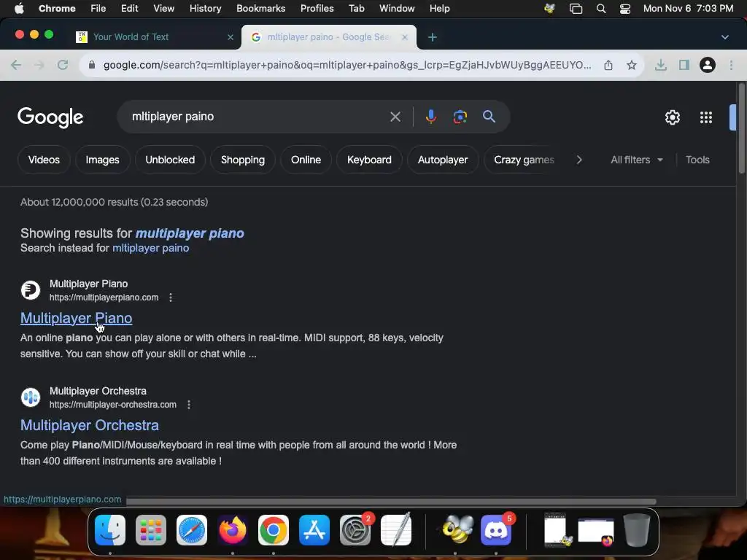This screenshot has height=560, width=747.
Task: Open Chrome downloads icon
Action: 661,65
